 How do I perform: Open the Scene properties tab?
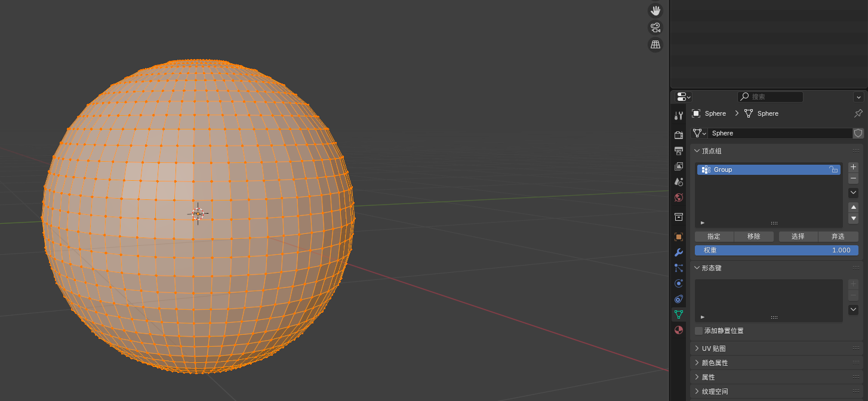[679, 181]
